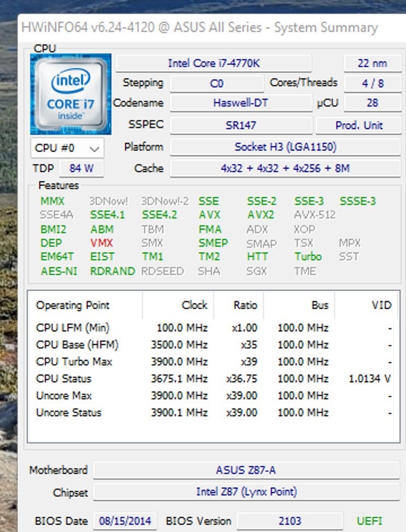The image size is (406, 532).
Task: Click the Intel Core i7 logo image
Action: [x=71, y=94]
